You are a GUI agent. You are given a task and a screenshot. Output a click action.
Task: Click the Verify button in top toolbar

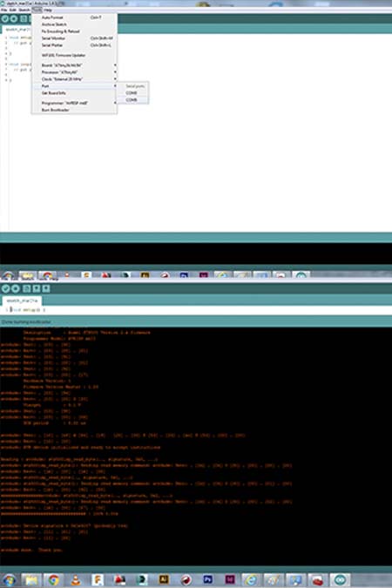(5, 18)
